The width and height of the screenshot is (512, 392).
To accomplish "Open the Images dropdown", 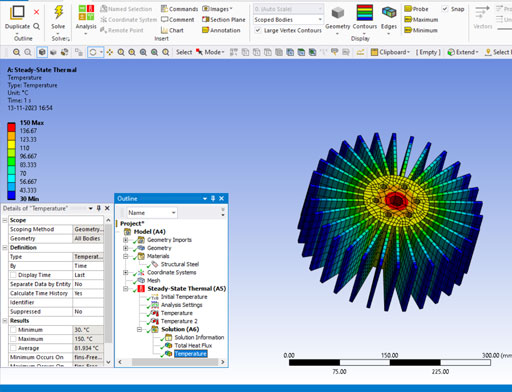I will click(217, 9).
